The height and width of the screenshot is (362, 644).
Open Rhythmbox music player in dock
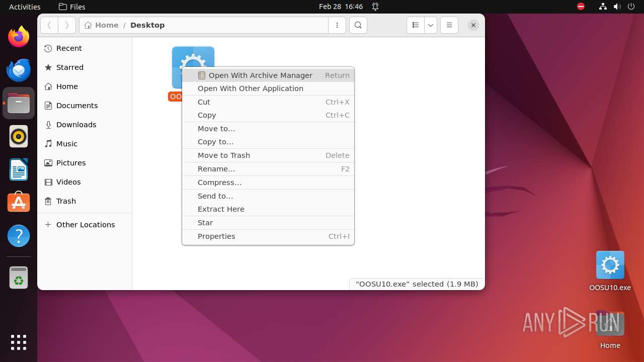click(19, 136)
